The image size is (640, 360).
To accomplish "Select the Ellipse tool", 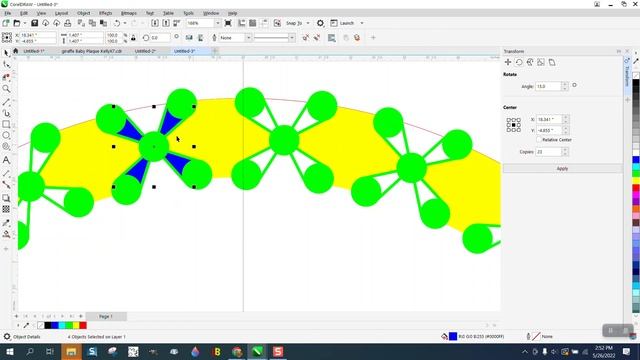I will [6, 135].
